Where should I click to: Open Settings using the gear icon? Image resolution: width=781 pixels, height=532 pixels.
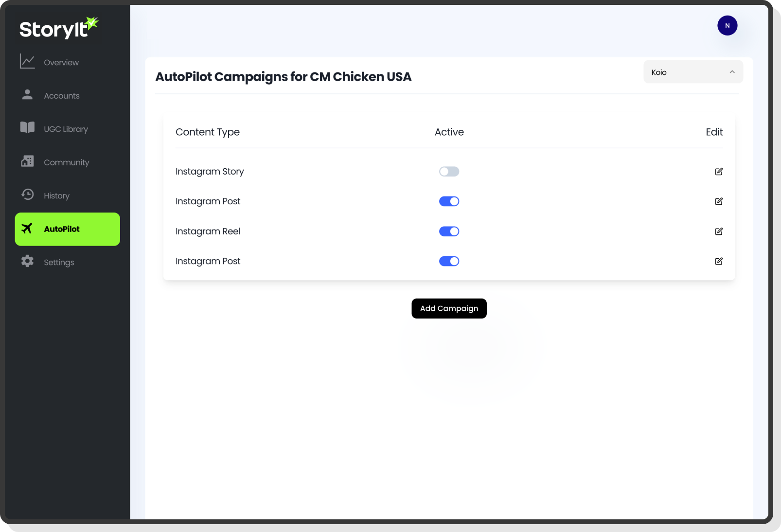click(27, 261)
